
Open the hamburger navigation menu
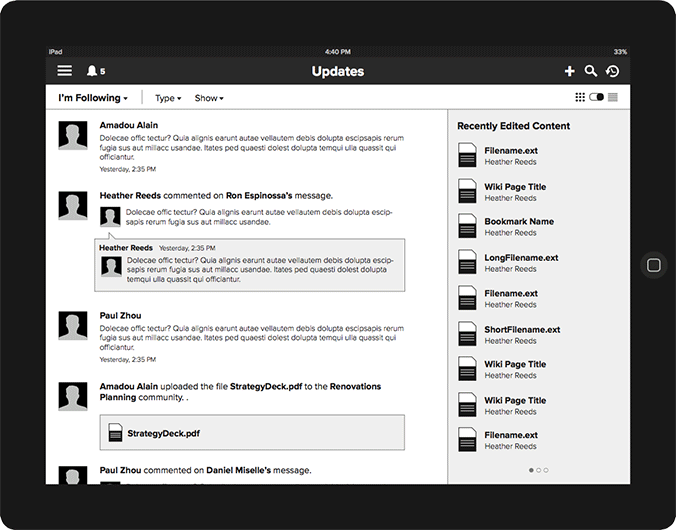tap(65, 71)
